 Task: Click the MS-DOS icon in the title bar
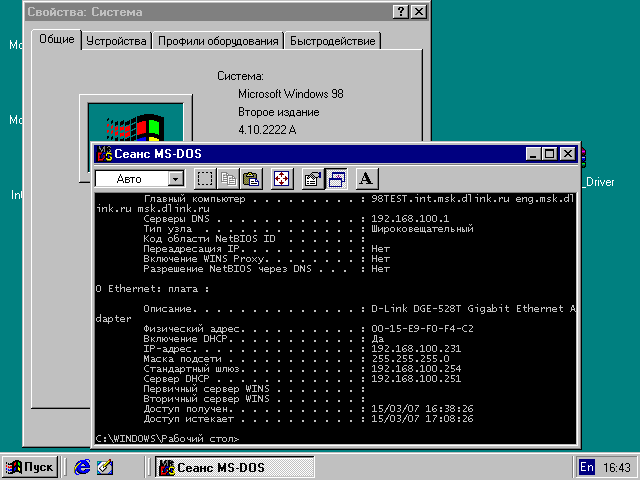pyautogui.click(x=104, y=154)
